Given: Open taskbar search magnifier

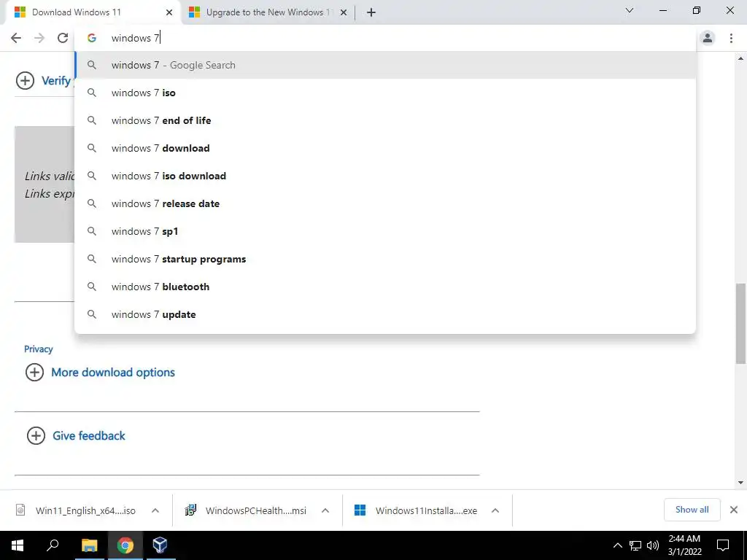Looking at the screenshot, I should coord(53,545).
